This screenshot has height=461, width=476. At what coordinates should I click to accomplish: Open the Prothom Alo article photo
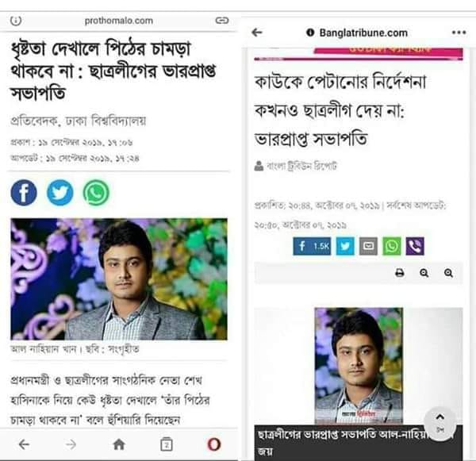tap(119, 279)
